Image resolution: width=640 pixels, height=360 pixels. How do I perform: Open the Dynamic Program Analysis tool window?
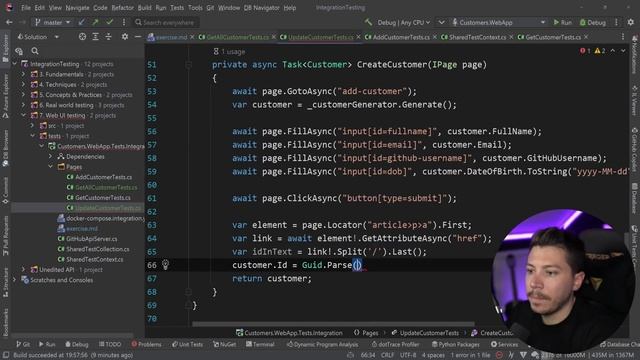322,344
